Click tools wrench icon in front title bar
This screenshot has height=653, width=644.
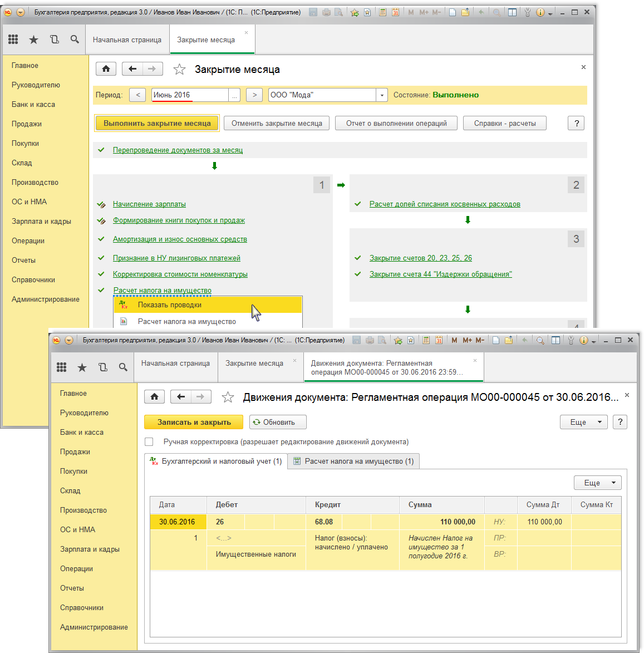click(x=571, y=340)
